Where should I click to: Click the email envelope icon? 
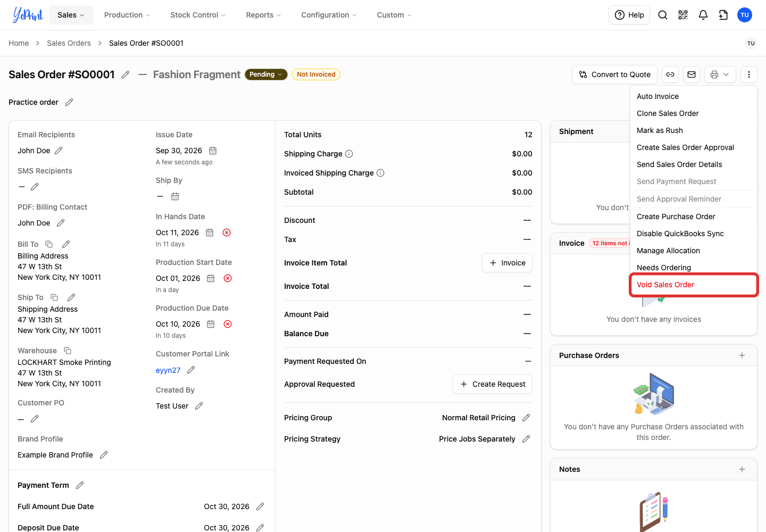692,74
